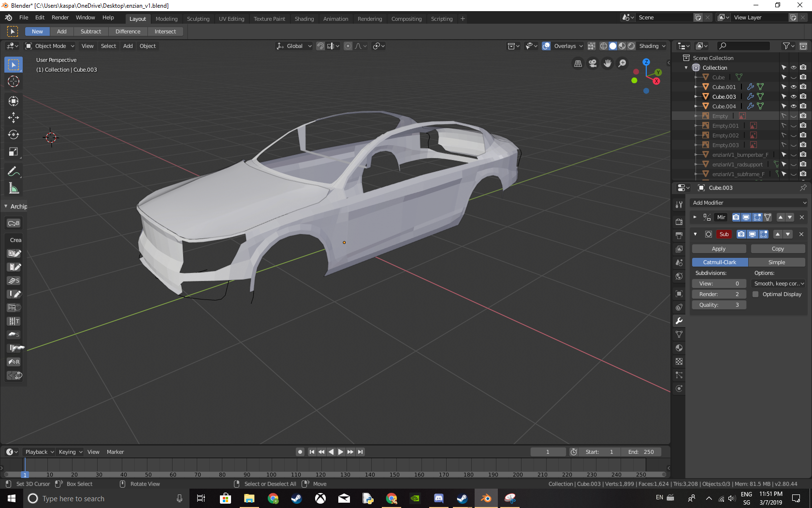Choose the Measure tool
Viewport: 812px width, 508px height.
coord(14,189)
